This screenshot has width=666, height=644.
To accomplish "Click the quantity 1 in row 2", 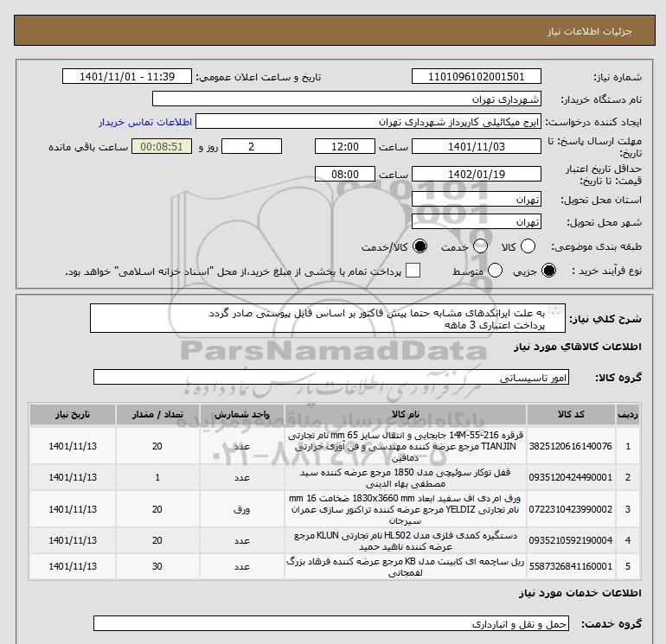I will pyautogui.click(x=157, y=477).
